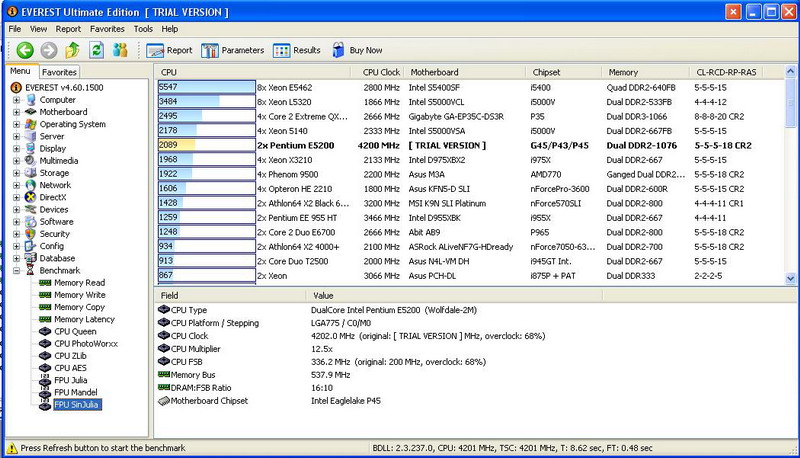Open the File menu
800x458 pixels.
[15, 29]
